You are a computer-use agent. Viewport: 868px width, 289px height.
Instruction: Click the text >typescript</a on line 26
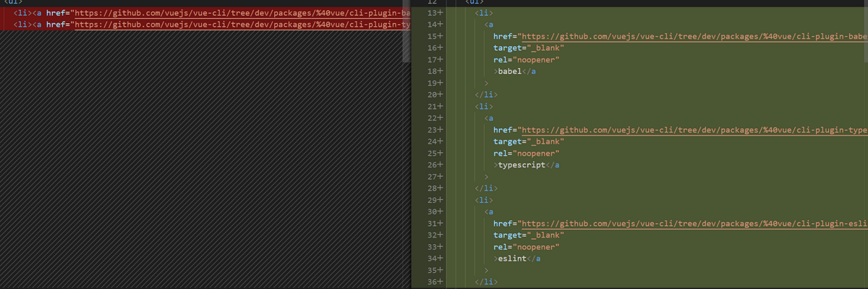(x=526, y=165)
